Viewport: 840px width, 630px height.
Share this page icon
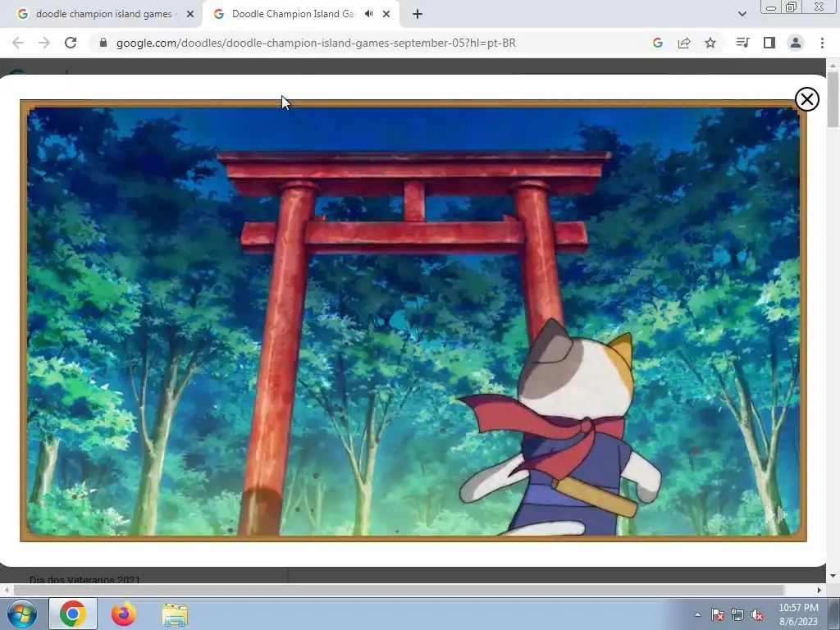click(x=684, y=43)
